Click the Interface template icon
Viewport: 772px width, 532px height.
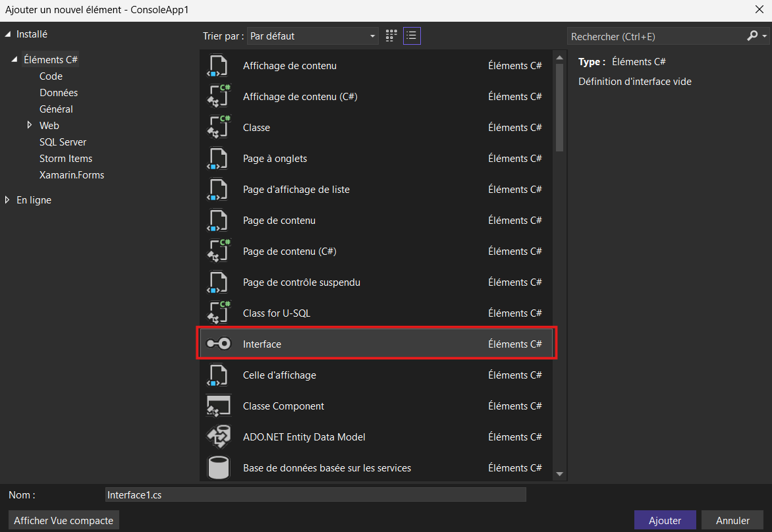coord(218,344)
